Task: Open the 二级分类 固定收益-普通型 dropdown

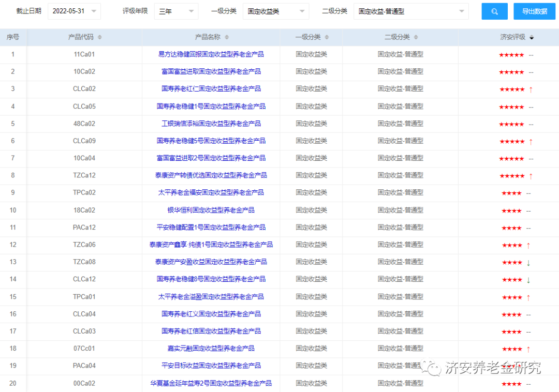Action: (x=411, y=11)
